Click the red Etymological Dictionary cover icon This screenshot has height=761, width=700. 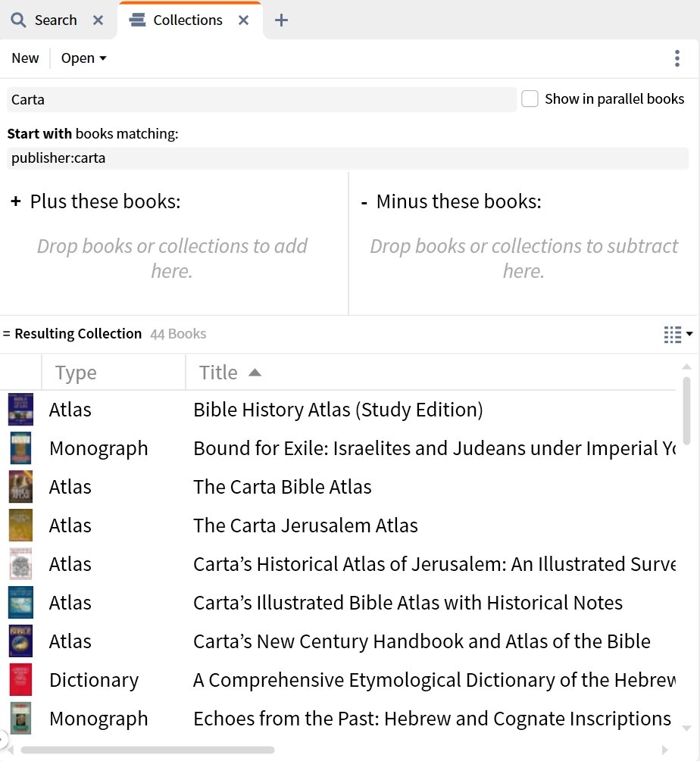[20, 680]
